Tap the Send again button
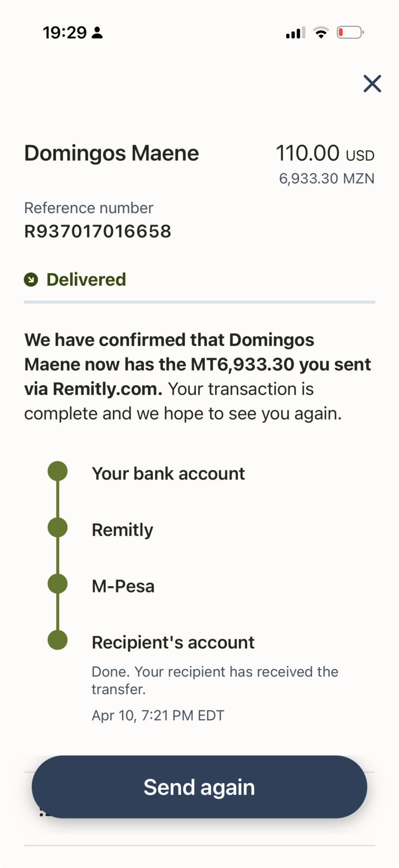 click(199, 787)
